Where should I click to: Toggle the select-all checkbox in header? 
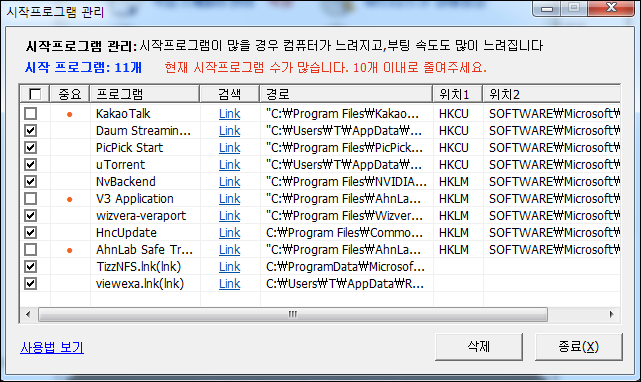point(35,94)
